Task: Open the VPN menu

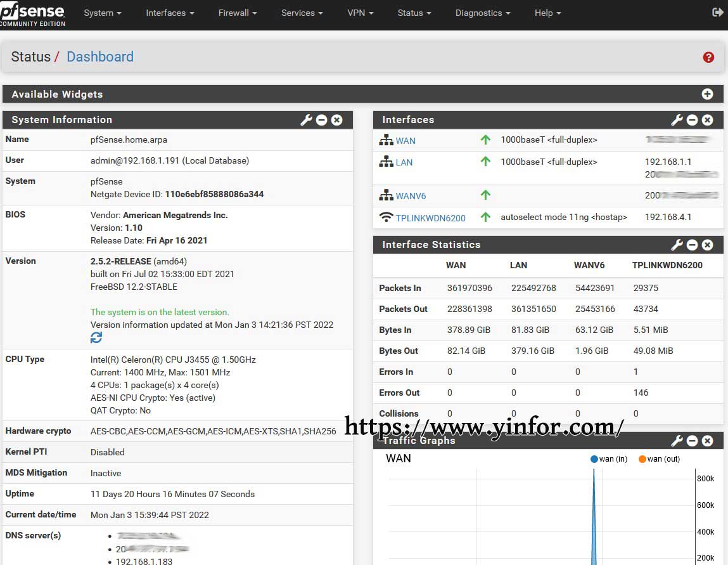Action: click(x=360, y=13)
